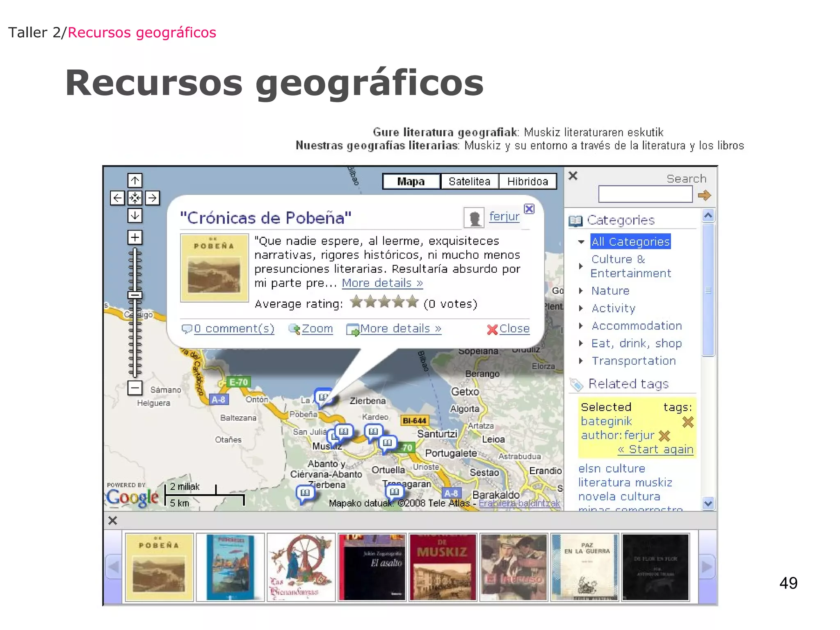
Task: Expand Eat, drink, shop category
Action: pyautogui.click(x=580, y=343)
